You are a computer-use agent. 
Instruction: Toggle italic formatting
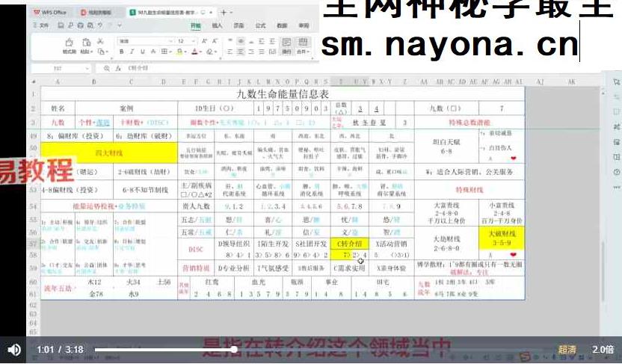tap(132, 52)
